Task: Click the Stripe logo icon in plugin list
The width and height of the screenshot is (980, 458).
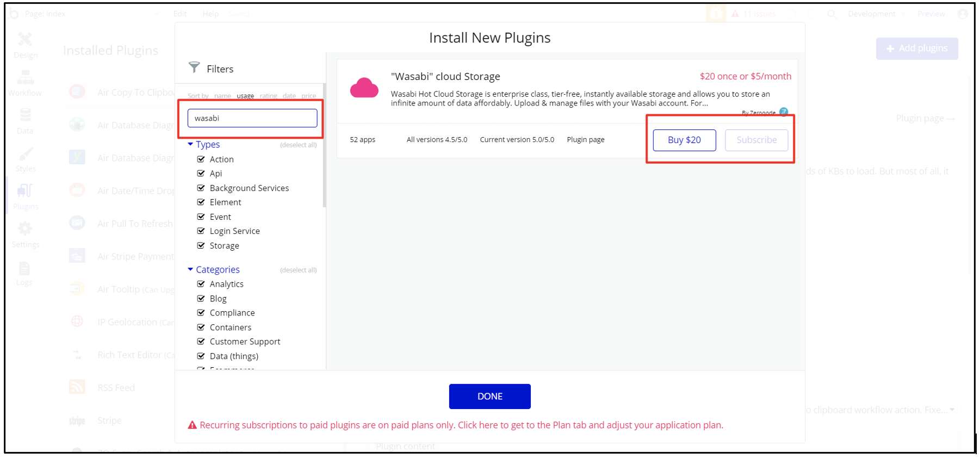Action: pyautogui.click(x=77, y=420)
